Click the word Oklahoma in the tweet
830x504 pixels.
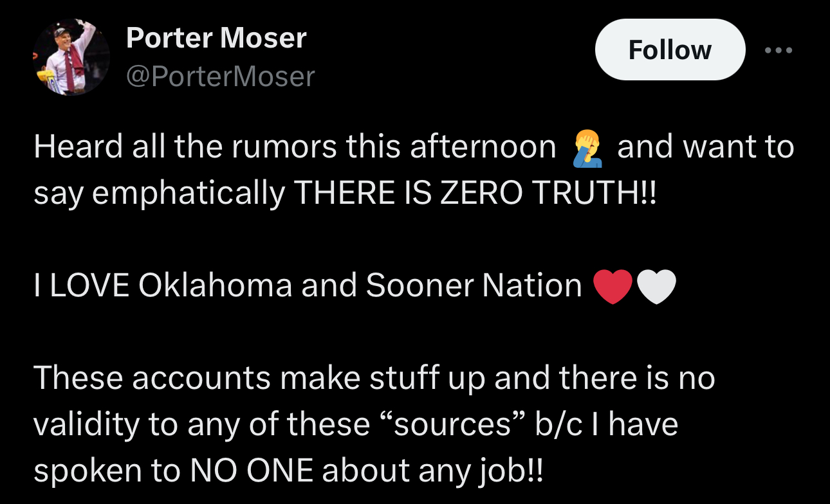tap(216, 286)
